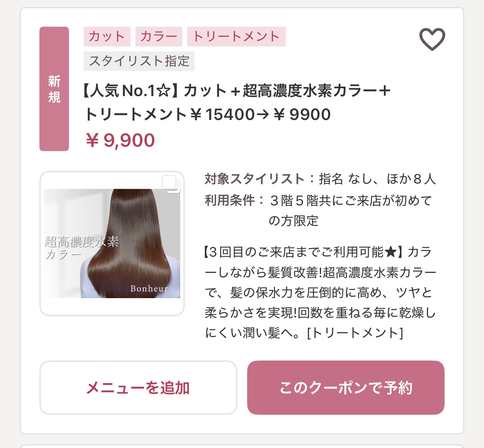Click the 利用条件 condition text
Viewport: 484px width, 448px height.
[319, 211]
